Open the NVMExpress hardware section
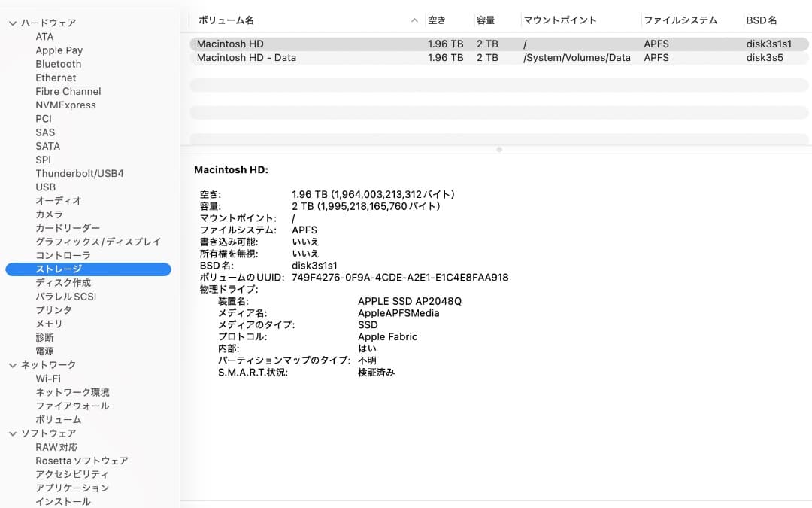Image resolution: width=812 pixels, height=508 pixels. pyautogui.click(x=67, y=105)
